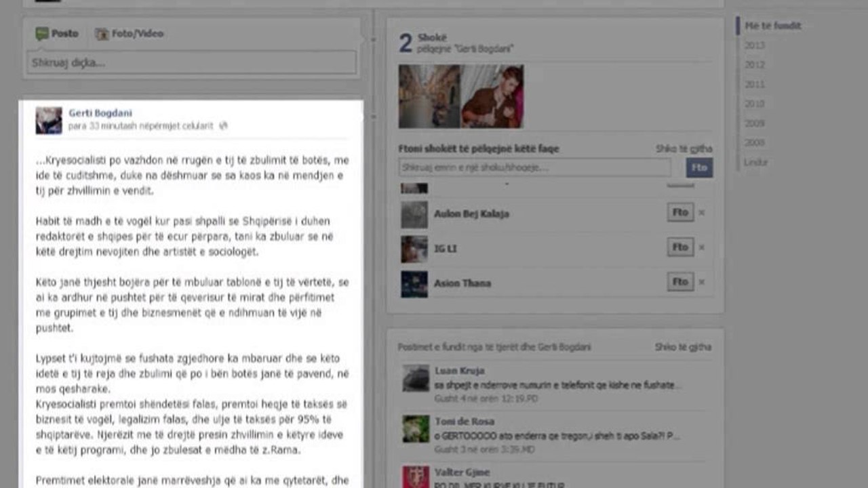Open Toni de Rosa's avatar
The height and width of the screenshot is (488, 868).
coord(416,429)
